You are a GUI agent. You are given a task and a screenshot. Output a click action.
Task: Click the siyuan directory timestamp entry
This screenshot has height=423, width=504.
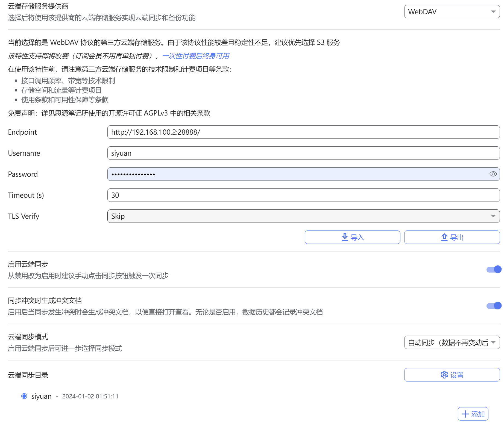click(x=90, y=396)
